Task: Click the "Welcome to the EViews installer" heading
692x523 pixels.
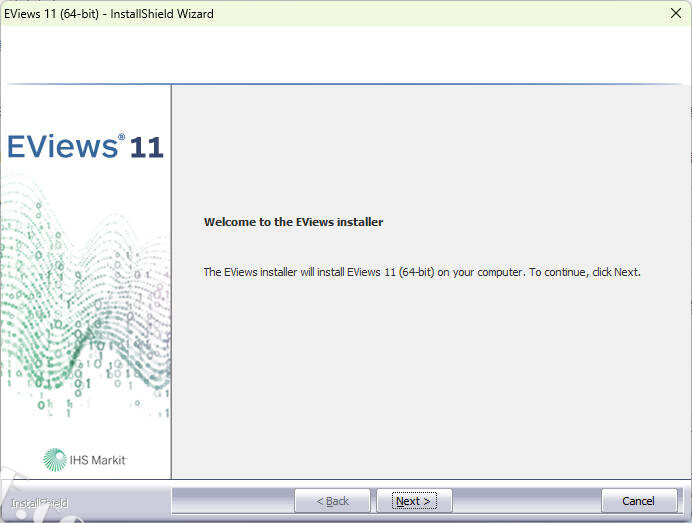Action: pyautogui.click(x=293, y=222)
